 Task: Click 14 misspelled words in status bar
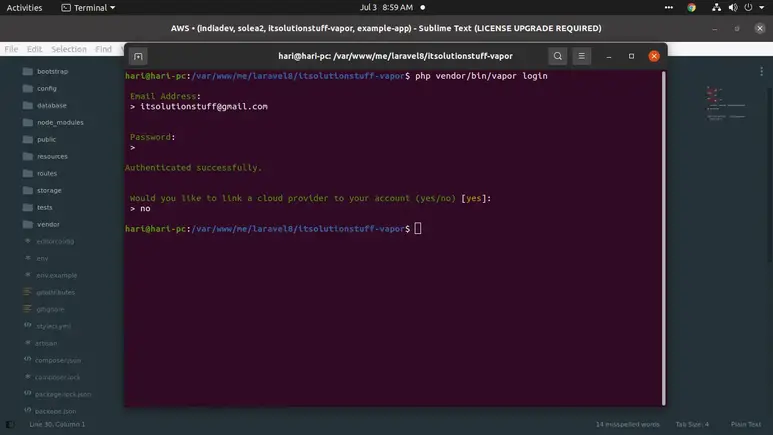(x=628, y=424)
